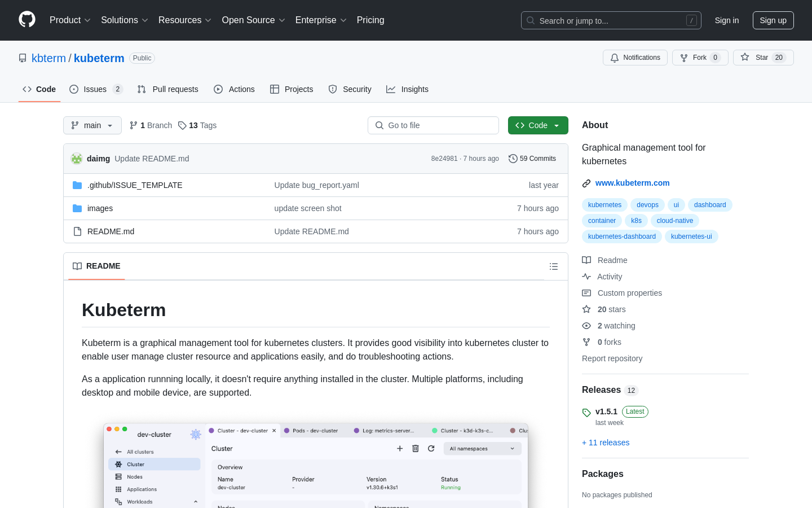Viewport: 812px width, 508px height.
Task: Click the + 11 releases link
Action: point(606,443)
